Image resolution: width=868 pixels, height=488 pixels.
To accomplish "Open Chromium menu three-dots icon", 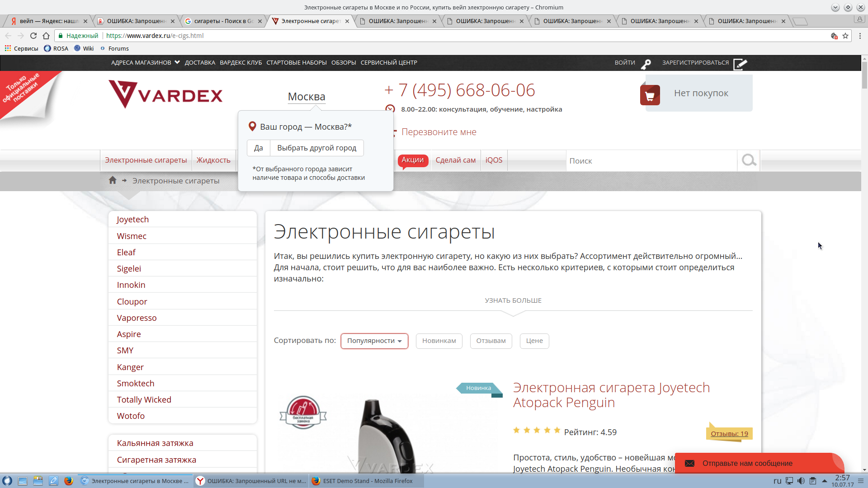I will (x=859, y=36).
